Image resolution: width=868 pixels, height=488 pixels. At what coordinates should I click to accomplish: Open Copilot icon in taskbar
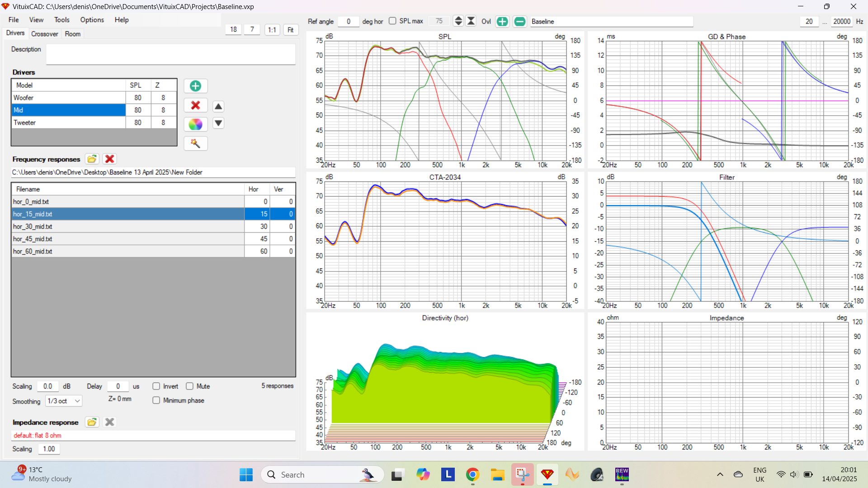423,474
